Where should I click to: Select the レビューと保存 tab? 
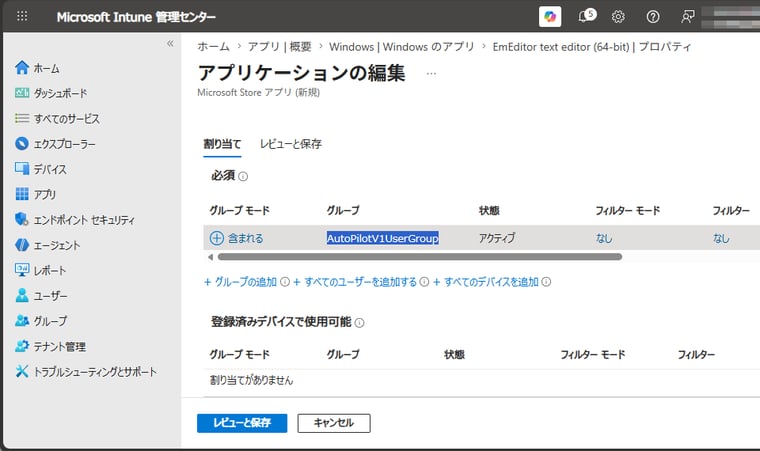pyautogui.click(x=291, y=144)
